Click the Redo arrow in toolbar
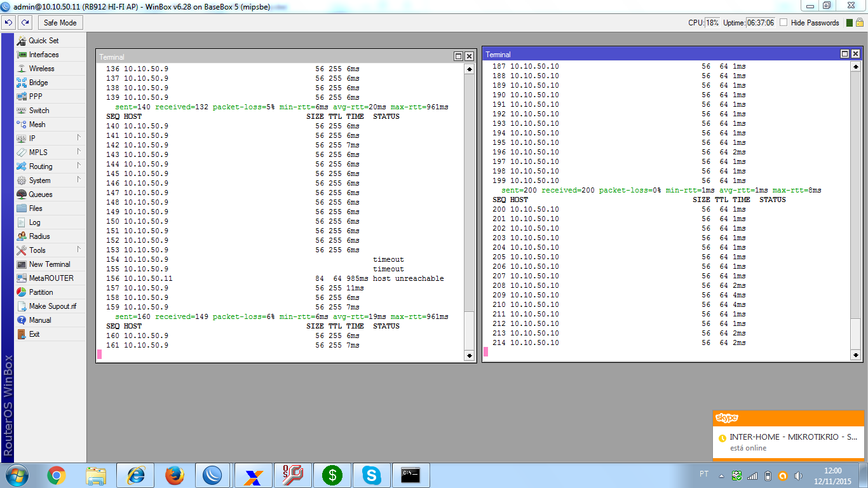 (25, 22)
